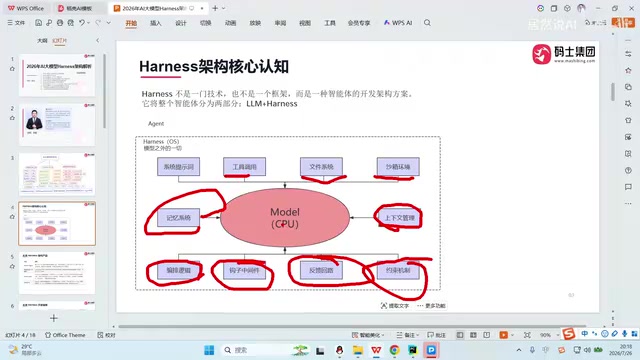640x360 pixels.
Task: Open the 动画 ribbon tab
Action: (230, 23)
